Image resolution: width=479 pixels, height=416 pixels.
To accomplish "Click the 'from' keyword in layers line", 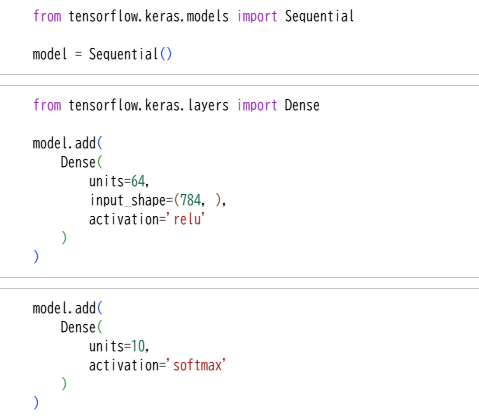I will pyautogui.click(x=47, y=105).
